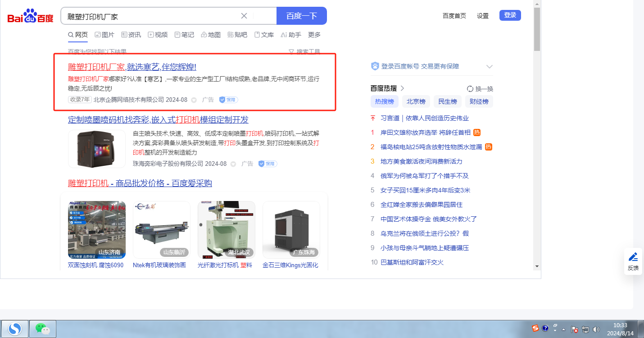Image resolution: width=644 pixels, height=338 pixels.
Task: Select the 北京榜 tab
Action: click(x=416, y=101)
